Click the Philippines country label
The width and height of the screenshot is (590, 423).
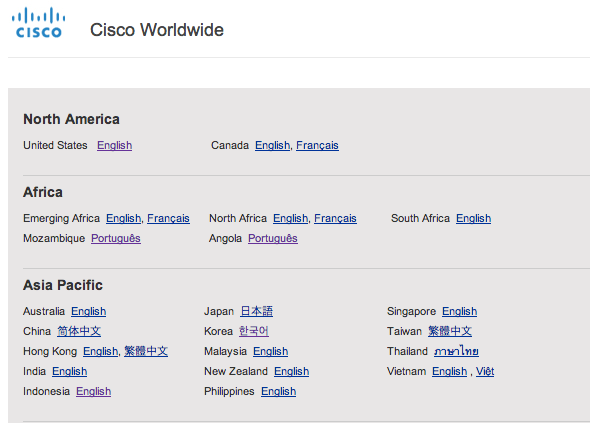229,391
